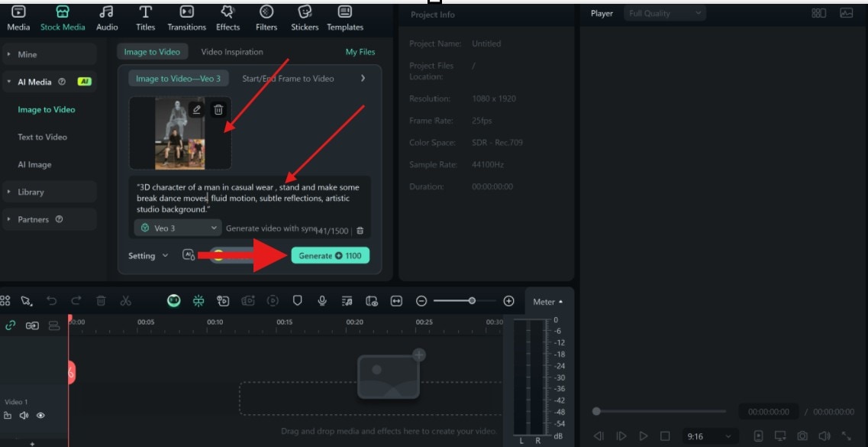Take a snapshot with the Camera icon
868x447 pixels.
point(801,435)
